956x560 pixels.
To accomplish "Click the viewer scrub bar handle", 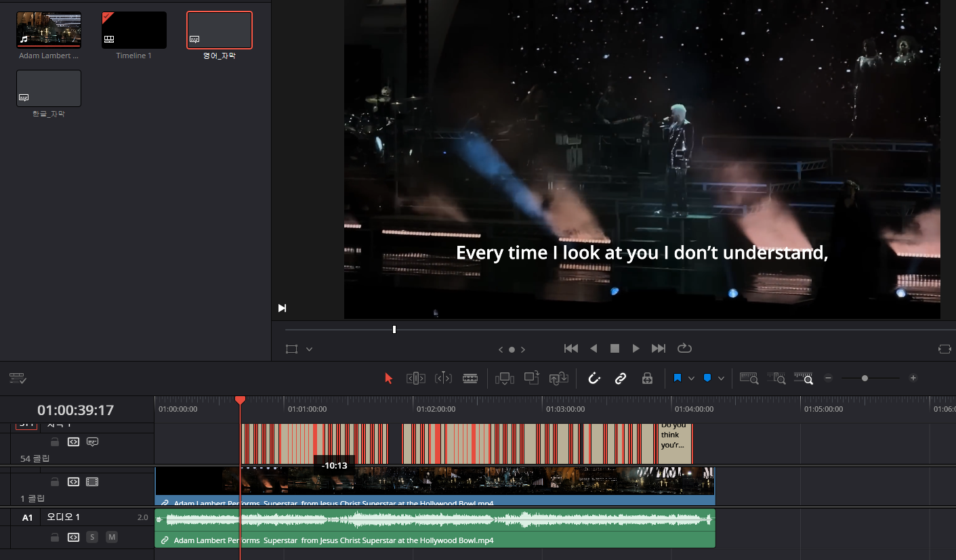I will (x=394, y=330).
